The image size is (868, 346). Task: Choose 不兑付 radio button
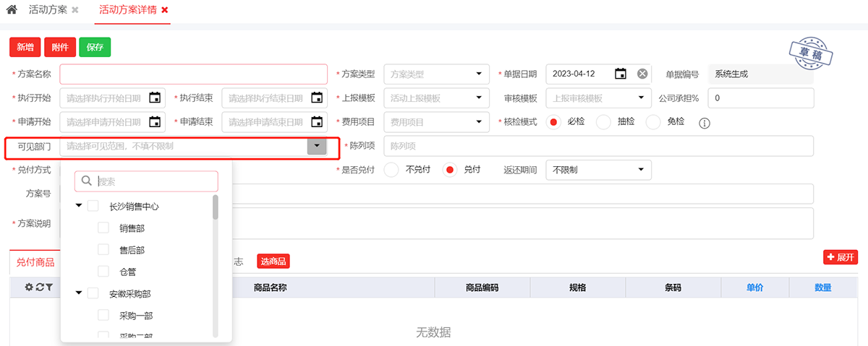click(x=391, y=170)
